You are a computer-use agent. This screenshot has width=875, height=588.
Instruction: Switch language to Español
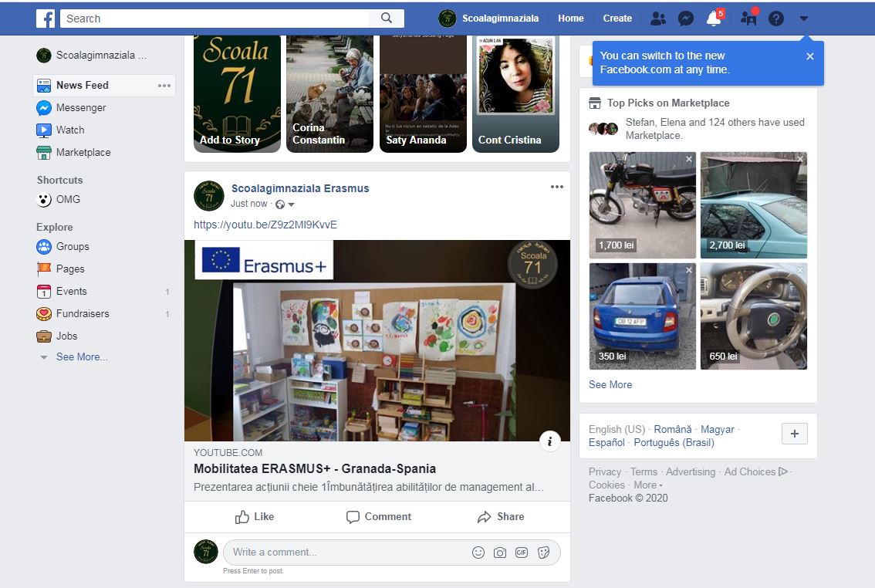tap(606, 442)
